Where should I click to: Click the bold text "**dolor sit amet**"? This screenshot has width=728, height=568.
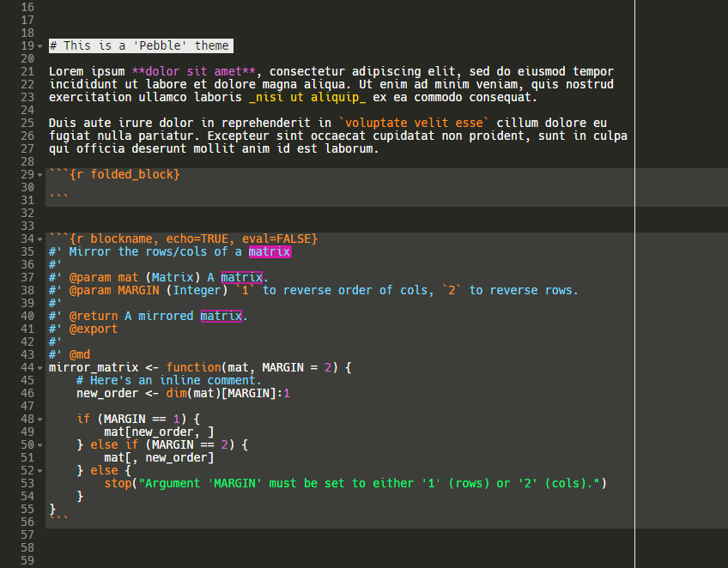(194, 71)
